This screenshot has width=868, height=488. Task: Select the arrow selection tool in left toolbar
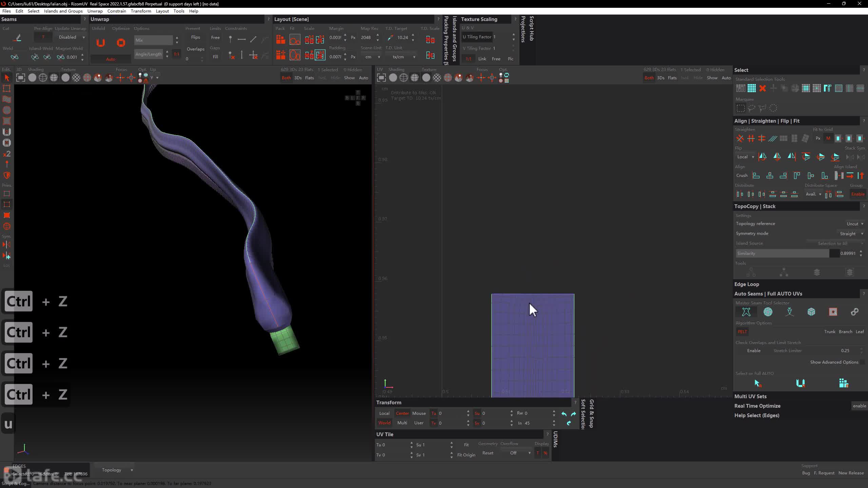[x=7, y=78]
